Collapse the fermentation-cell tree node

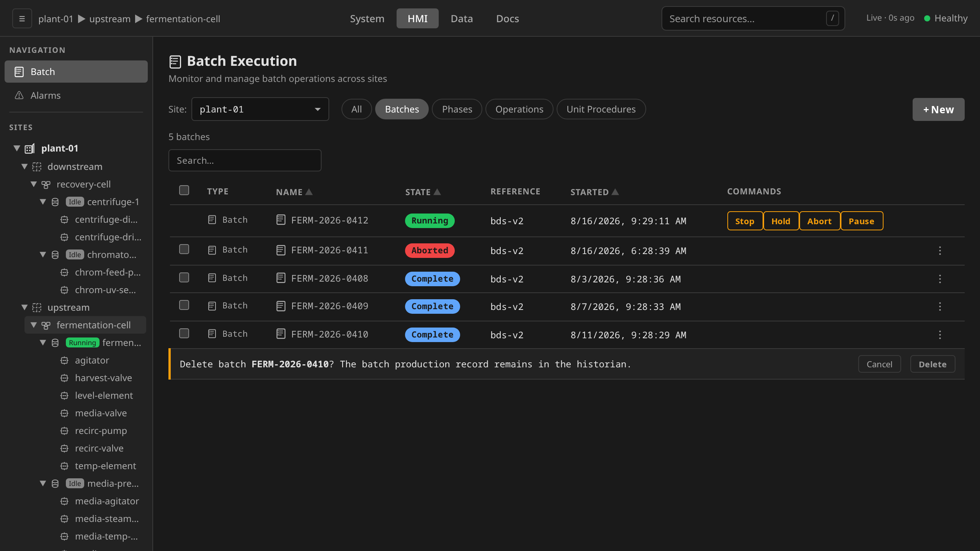34,325
